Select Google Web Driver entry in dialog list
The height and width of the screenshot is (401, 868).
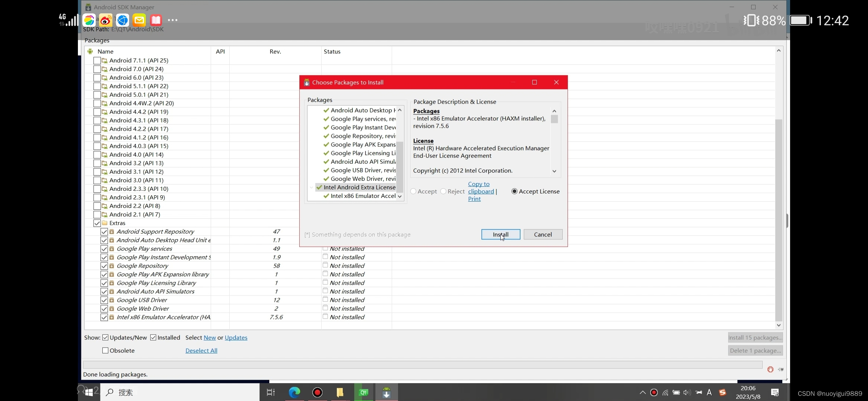[359, 179]
